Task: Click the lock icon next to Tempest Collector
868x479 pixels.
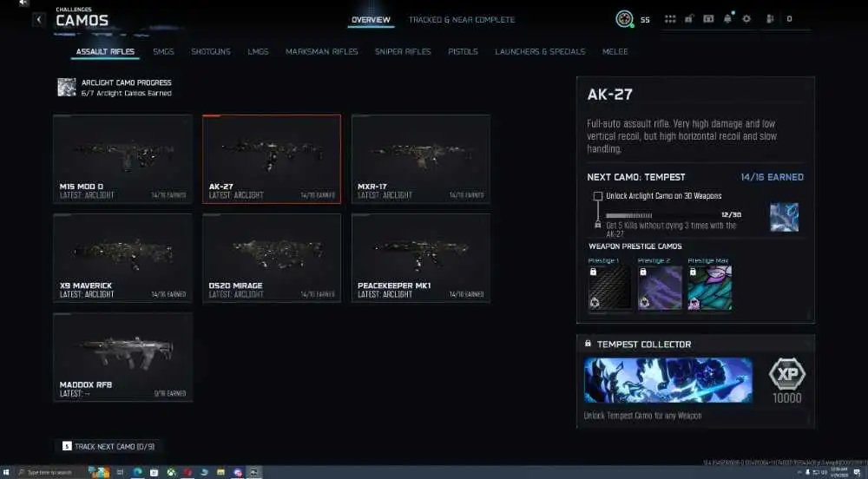Action: coord(588,344)
